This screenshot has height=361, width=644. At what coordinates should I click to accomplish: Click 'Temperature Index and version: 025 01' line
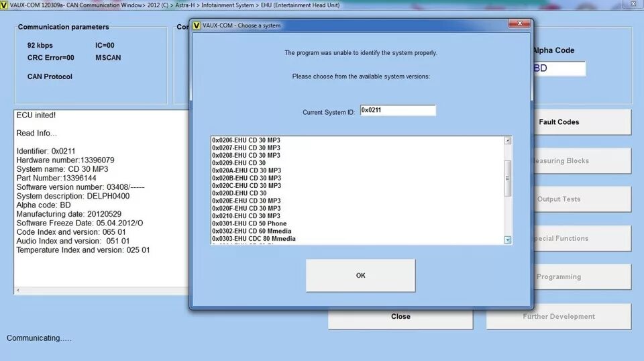[83, 250]
